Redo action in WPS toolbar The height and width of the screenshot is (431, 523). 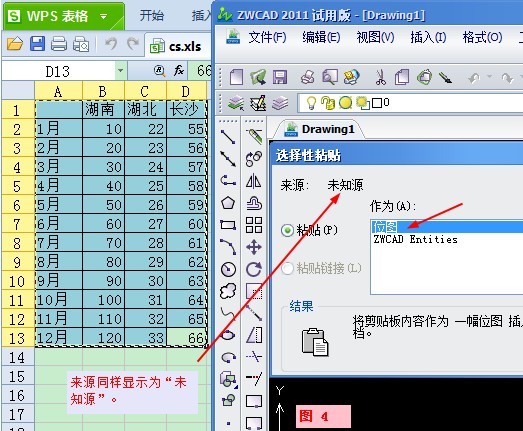pyautogui.click(x=133, y=44)
